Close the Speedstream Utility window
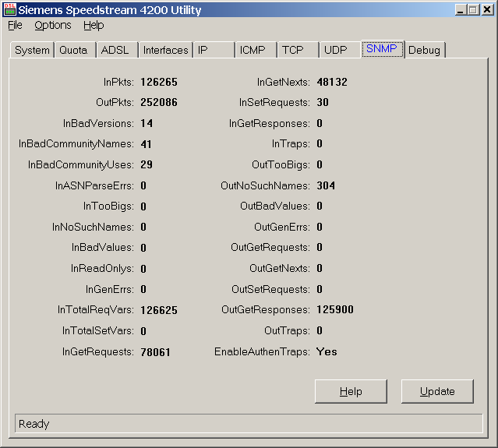498x448 pixels. pos(487,10)
